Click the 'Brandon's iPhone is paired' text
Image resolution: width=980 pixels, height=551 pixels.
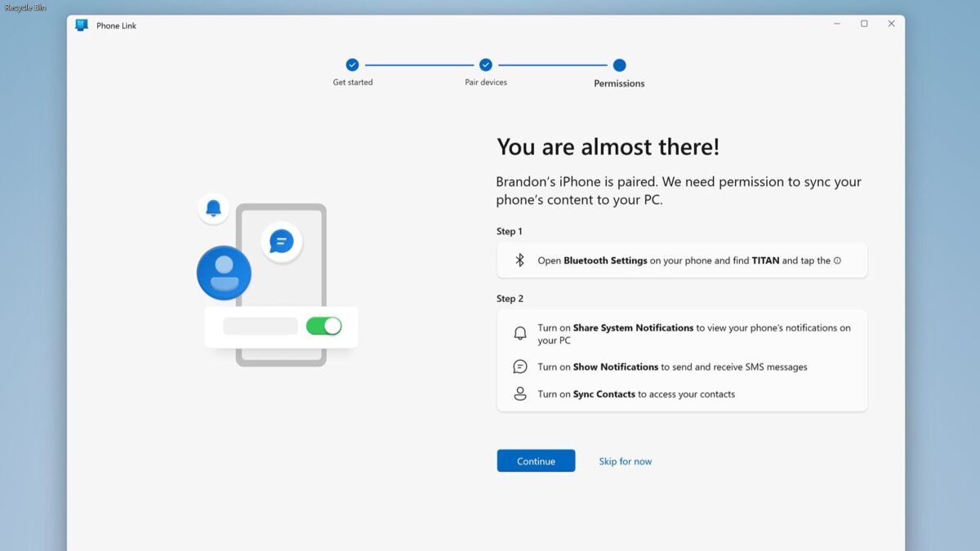[575, 182]
